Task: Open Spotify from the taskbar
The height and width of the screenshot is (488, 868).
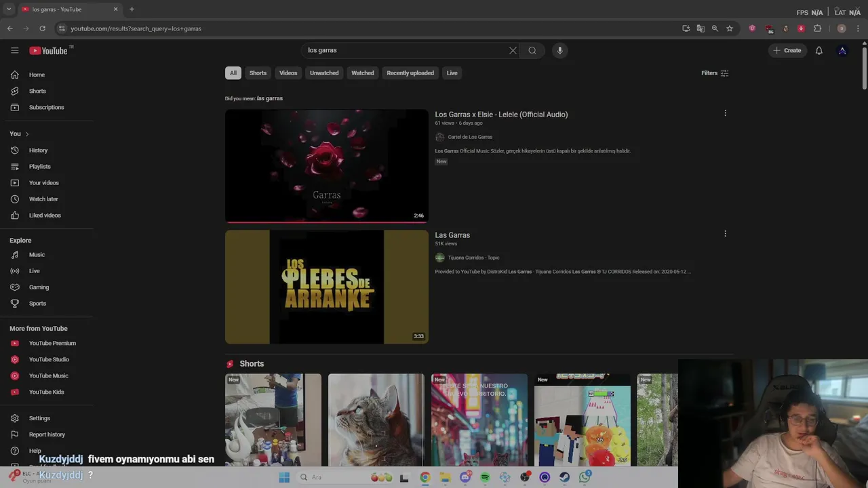Action: pos(485,477)
